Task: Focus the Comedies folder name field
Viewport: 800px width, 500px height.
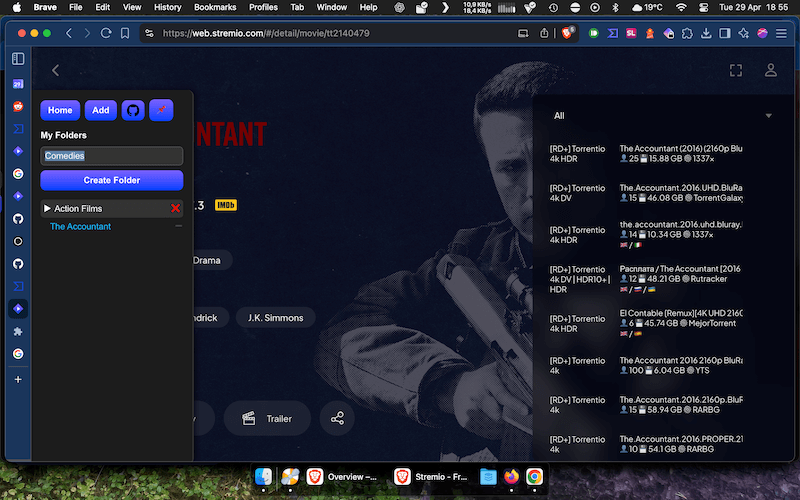Action: pyautogui.click(x=112, y=156)
